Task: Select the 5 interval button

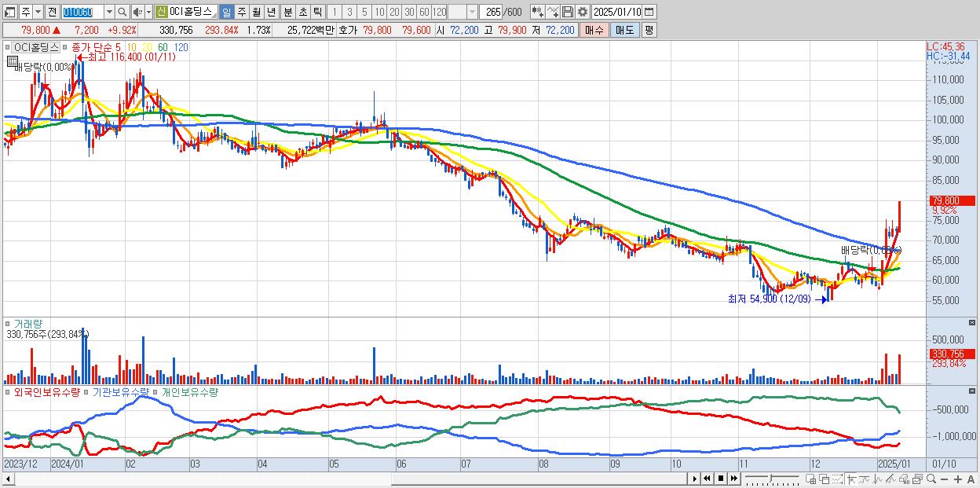Action: (364, 12)
